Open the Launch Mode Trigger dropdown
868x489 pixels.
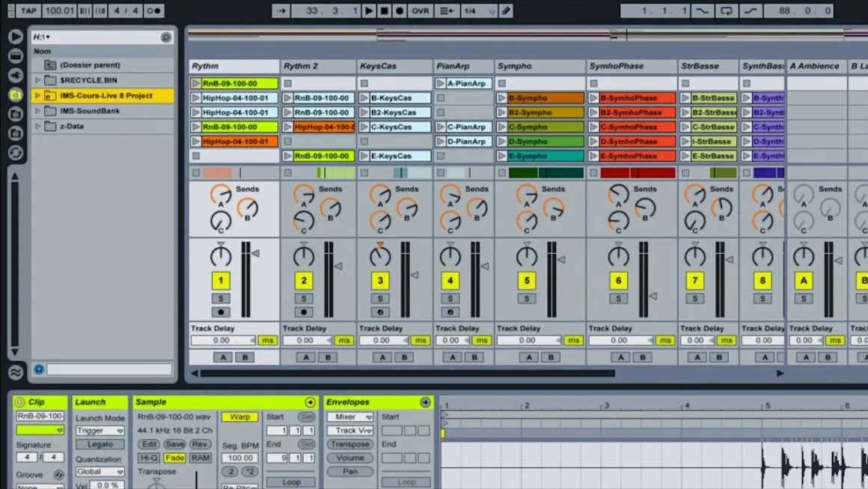click(x=100, y=430)
